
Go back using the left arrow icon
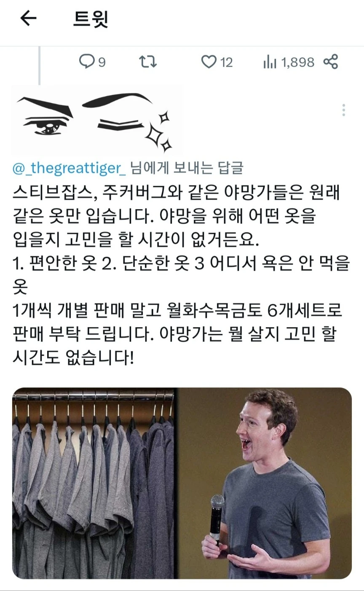pyautogui.click(x=29, y=19)
